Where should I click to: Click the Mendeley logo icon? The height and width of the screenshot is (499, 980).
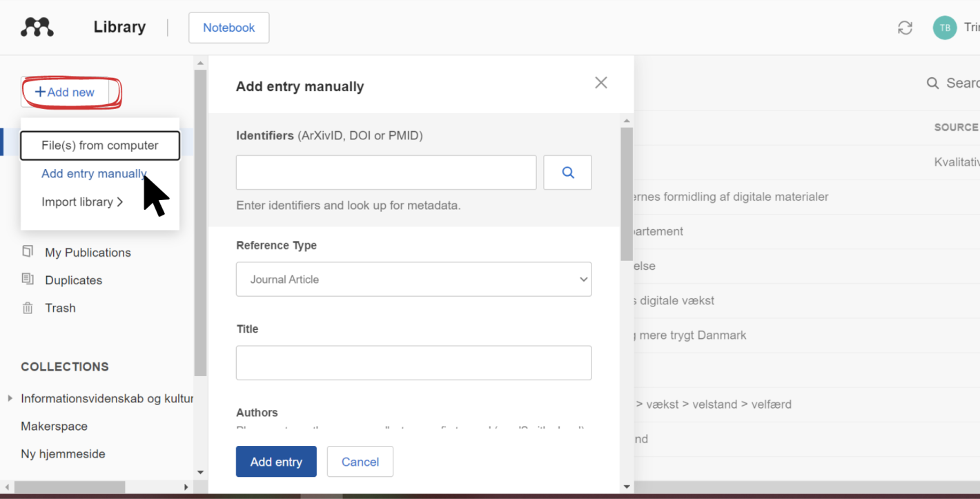click(x=37, y=27)
